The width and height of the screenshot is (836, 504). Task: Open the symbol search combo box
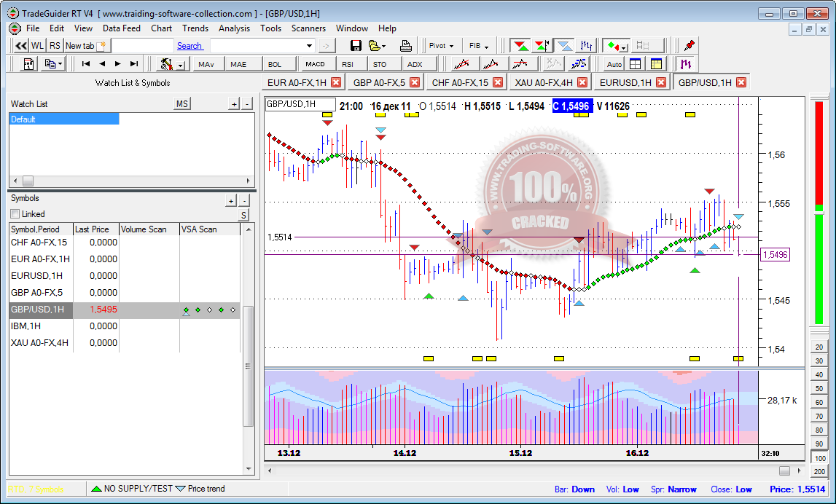pos(262,46)
